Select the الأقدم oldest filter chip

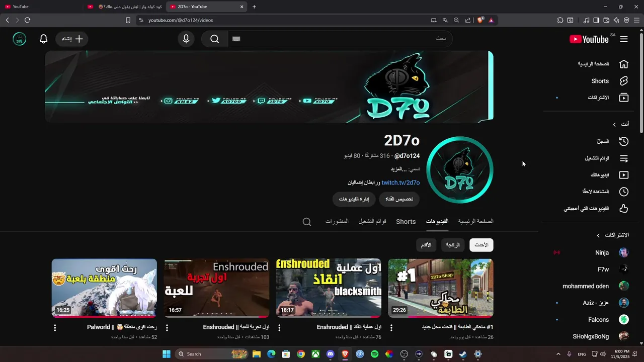(426, 245)
